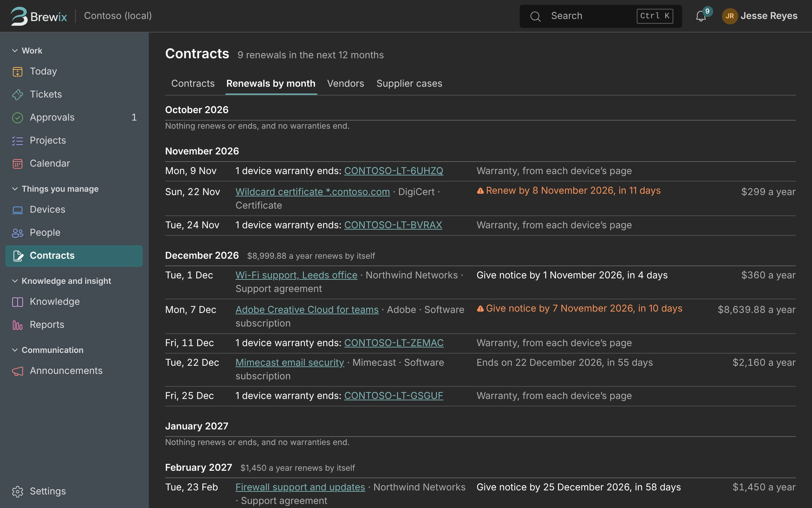The width and height of the screenshot is (812, 508).
Task: Click the December 2026 heading
Action: 202,256
